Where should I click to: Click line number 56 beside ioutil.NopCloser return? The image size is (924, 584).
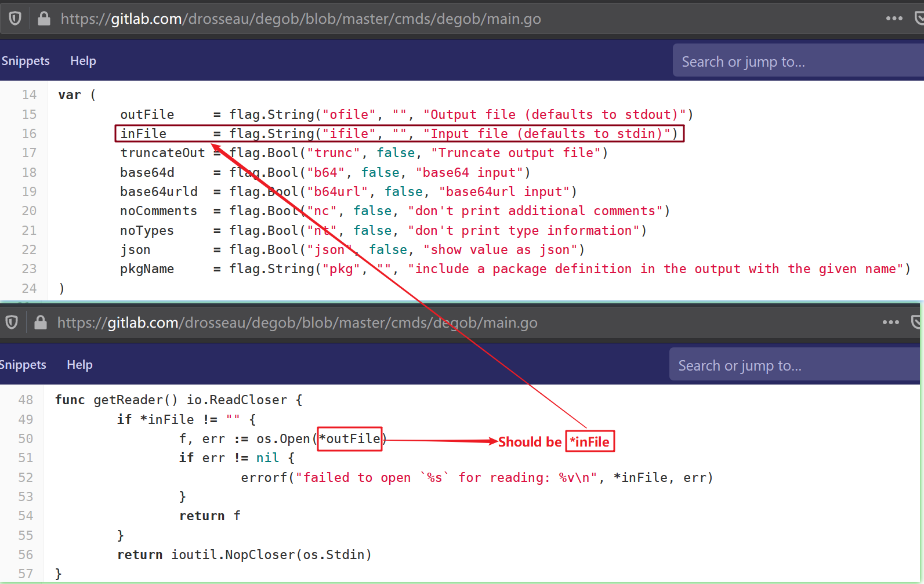(26, 554)
